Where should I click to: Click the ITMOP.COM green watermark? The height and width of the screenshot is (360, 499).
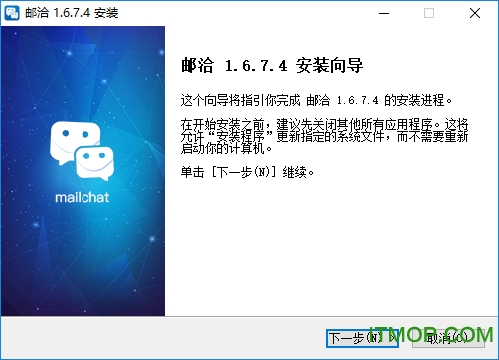pos(432,335)
